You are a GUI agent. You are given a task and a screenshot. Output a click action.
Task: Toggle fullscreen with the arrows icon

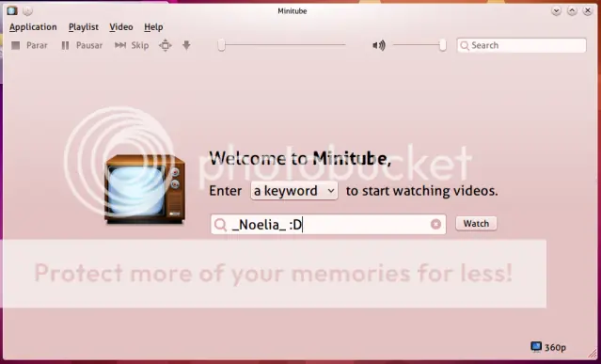(166, 45)
